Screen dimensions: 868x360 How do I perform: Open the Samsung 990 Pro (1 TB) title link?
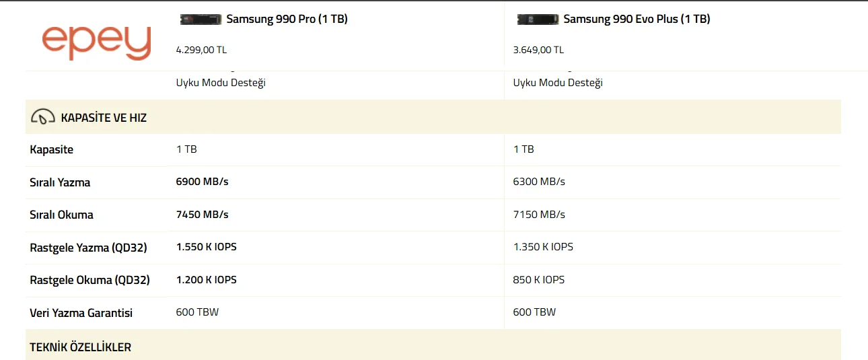pyautogui.click(x=287, y=20)
